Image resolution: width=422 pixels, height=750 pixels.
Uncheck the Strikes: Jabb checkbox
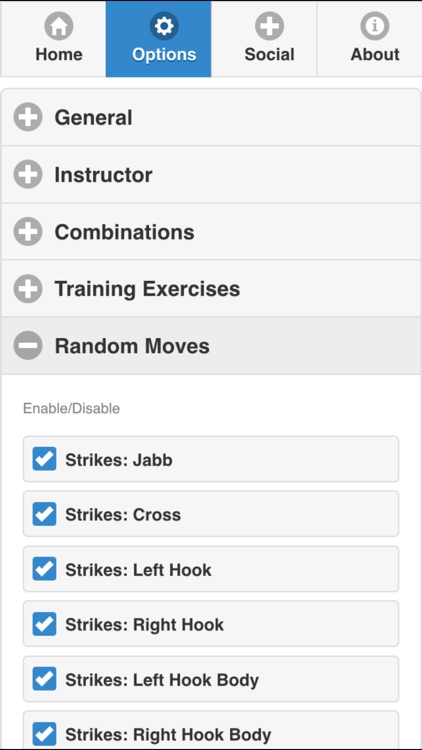[x=44, y=459]
